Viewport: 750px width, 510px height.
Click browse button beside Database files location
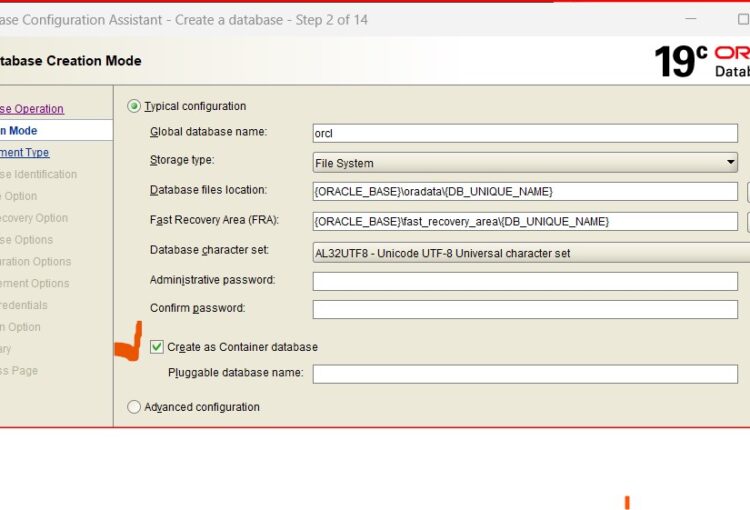click(x=747, y=191)
